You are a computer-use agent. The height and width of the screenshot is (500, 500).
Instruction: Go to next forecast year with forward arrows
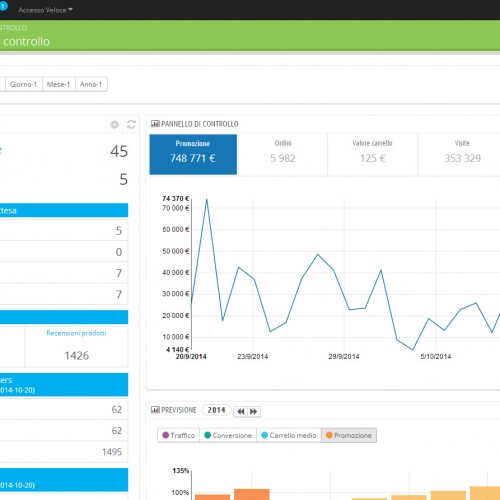click(254, 412)
